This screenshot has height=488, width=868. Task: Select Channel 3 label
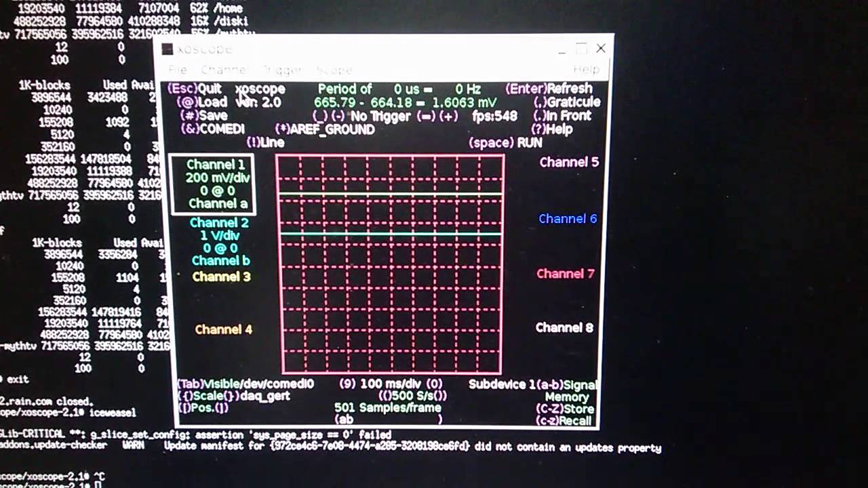221,277
